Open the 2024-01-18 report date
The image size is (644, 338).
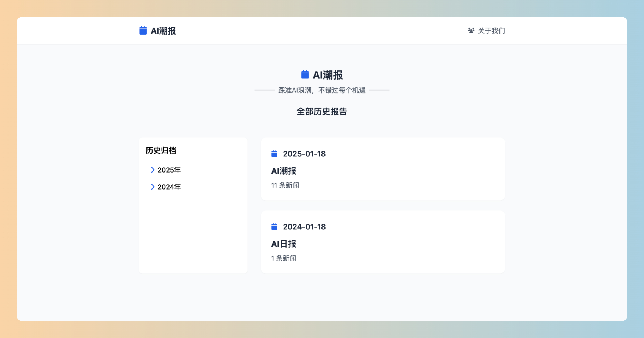304,227
